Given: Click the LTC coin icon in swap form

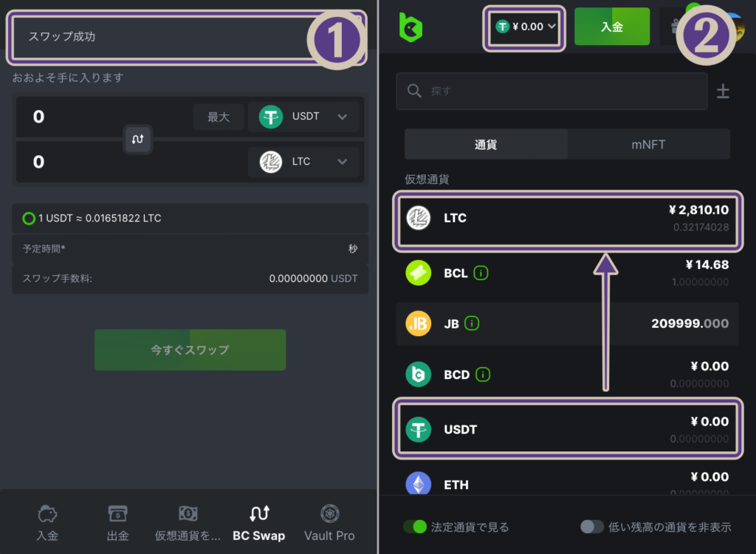Looking at the screenshot, I should 270,162.
